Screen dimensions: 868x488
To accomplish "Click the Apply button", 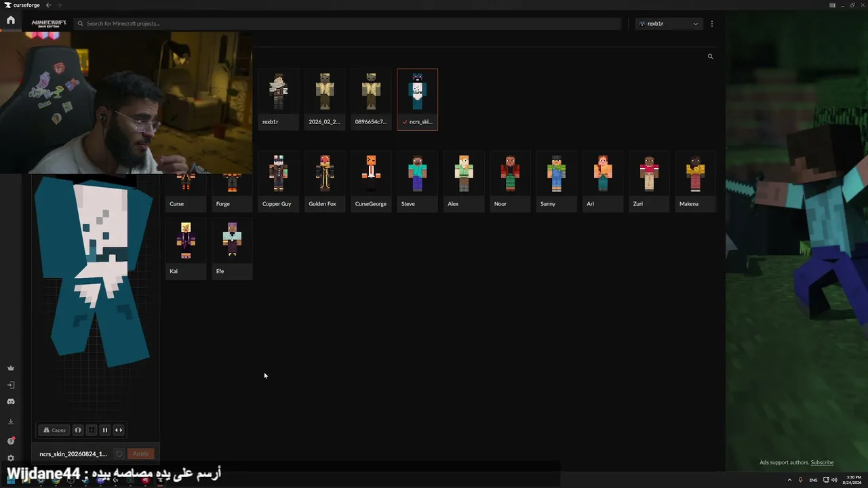I will [x=141, y=453].
